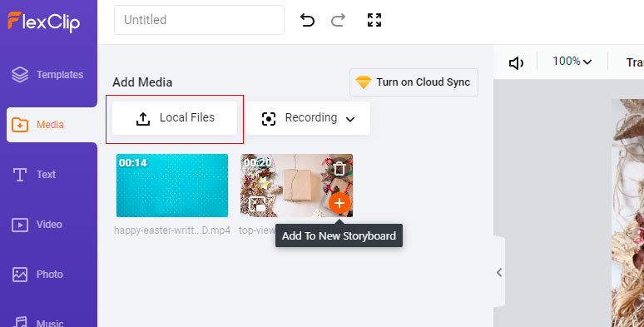644x327 pixels.
Task: Undo the last action
Action: [x=307, y=20]
